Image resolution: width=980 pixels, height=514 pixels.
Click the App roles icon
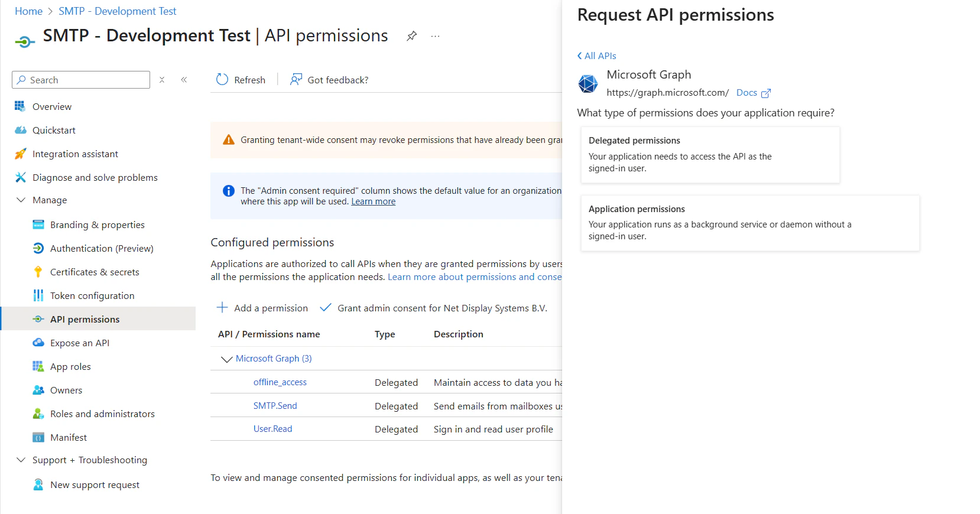(38, 366)
